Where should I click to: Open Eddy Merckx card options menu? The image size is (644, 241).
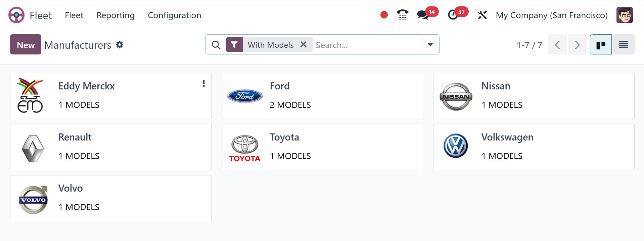tap(203, 83)
